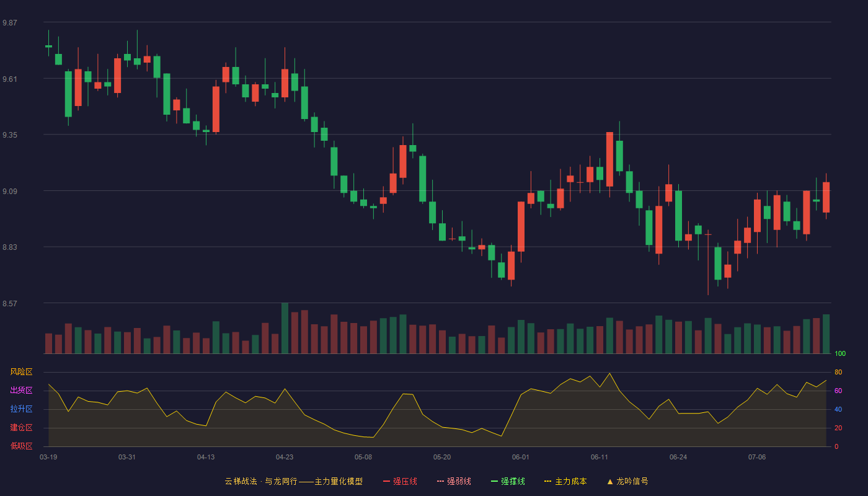Image resolution: width=868 pixels, height=496 pixels.
Task: Select the 建仓区 zone label
Action: pyautogui.click(x=21, y=428)
